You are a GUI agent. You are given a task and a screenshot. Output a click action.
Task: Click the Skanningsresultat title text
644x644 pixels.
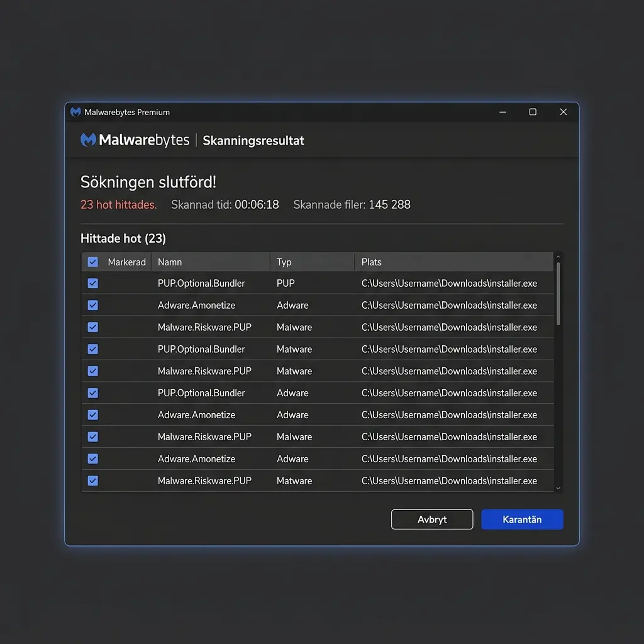pyautogui.click(x=253, y=140)
